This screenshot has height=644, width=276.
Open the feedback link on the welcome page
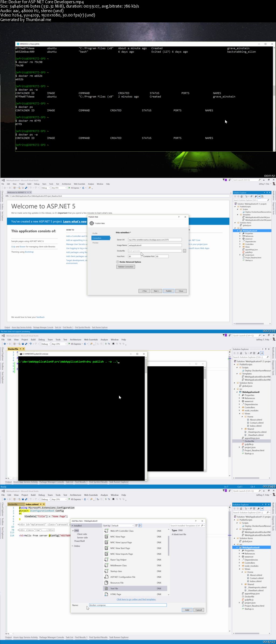click(40, 317)
